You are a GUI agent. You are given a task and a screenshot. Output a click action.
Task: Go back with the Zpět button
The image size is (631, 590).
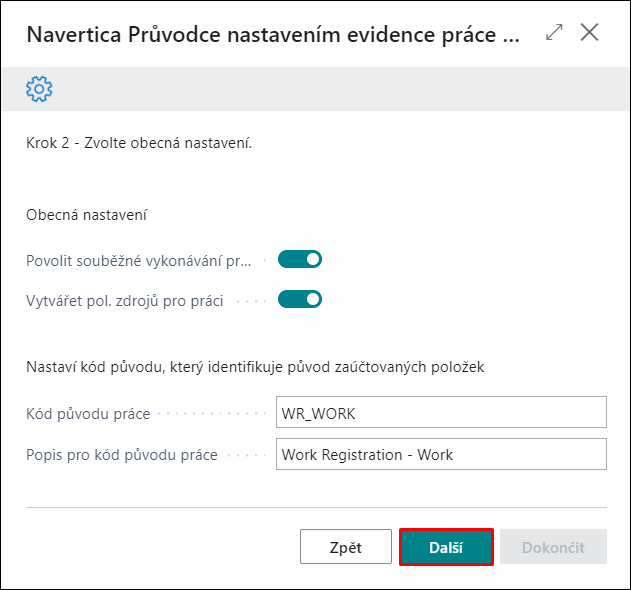click(346, 547)
